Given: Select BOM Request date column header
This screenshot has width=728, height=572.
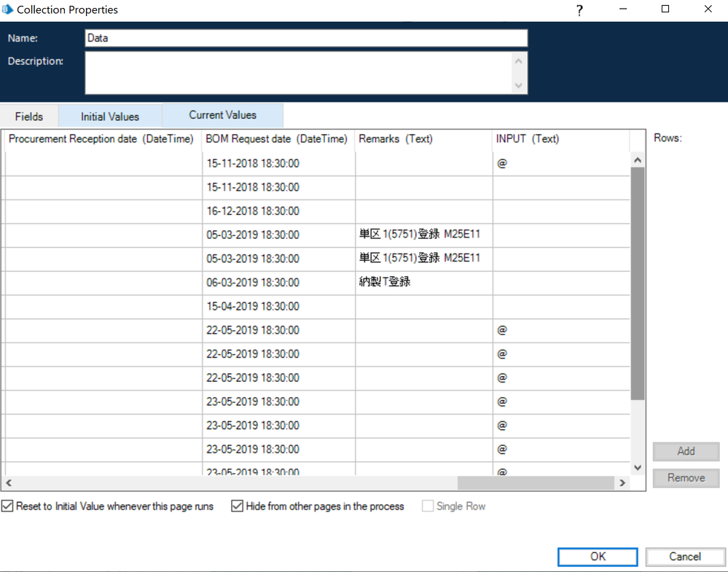Looking at the screenshot, I should coord(278,139).
